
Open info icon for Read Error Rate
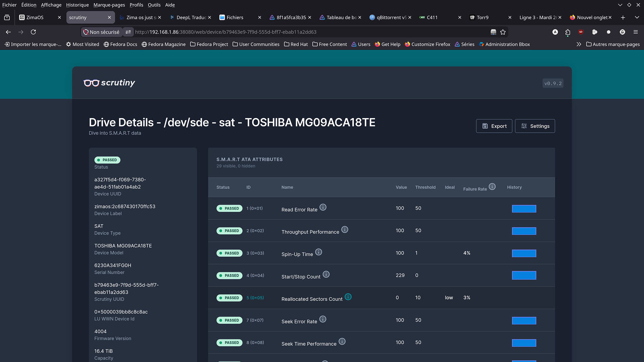point(323,207)
